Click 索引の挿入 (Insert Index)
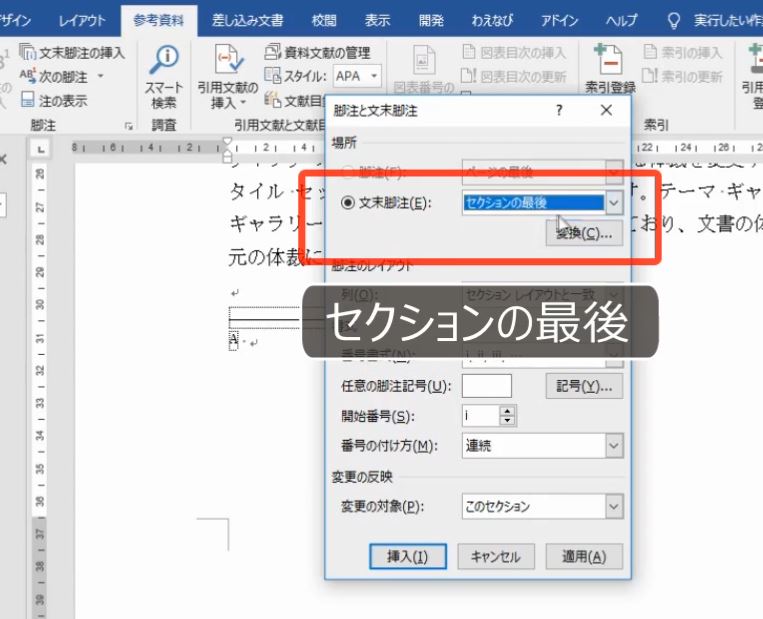The width and height of the screenshot is (763, 619). [x=682, y=52]
